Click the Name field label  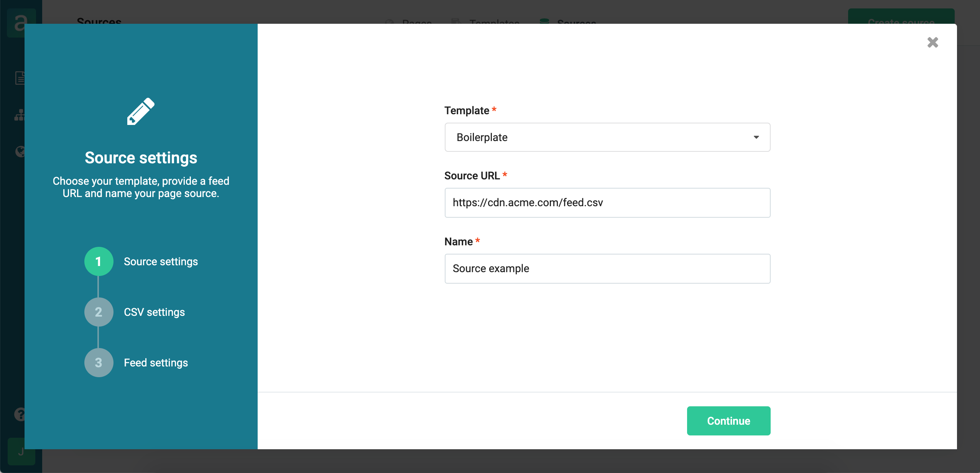point(458,241)
